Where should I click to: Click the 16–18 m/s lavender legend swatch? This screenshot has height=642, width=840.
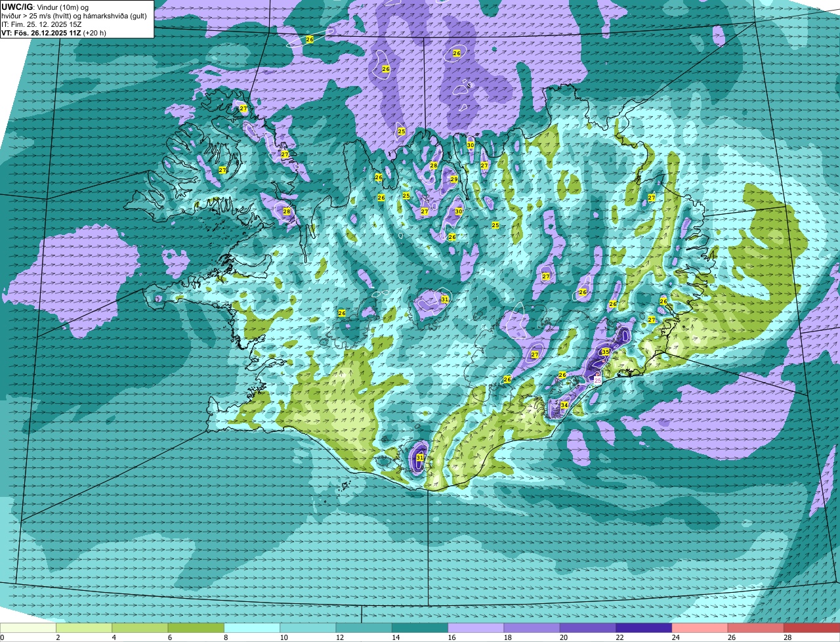(476, 628)
